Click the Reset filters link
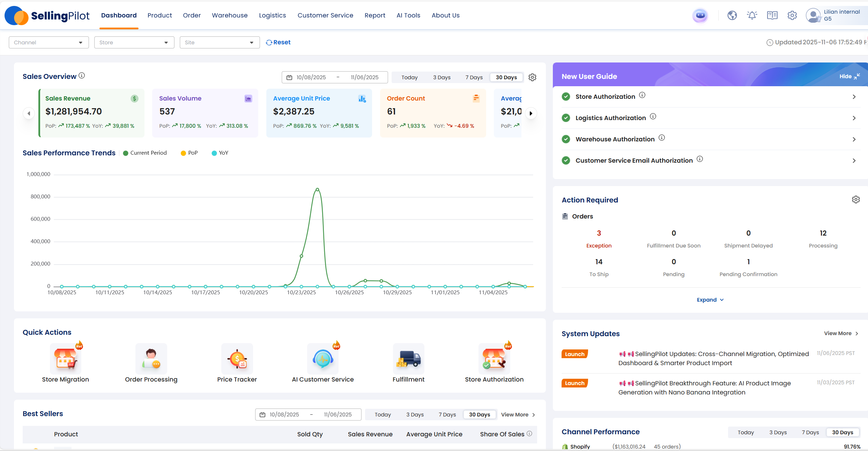Image resolution: width=868 pixels, height=451 pixels. pos(278,42)
